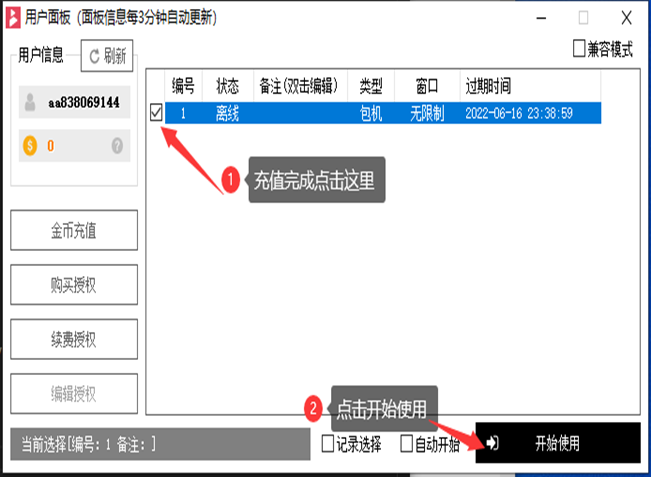The image size is (651, 477).
Task: Uncheck the checkbox for row 1
Action: (x=156, y=114)
